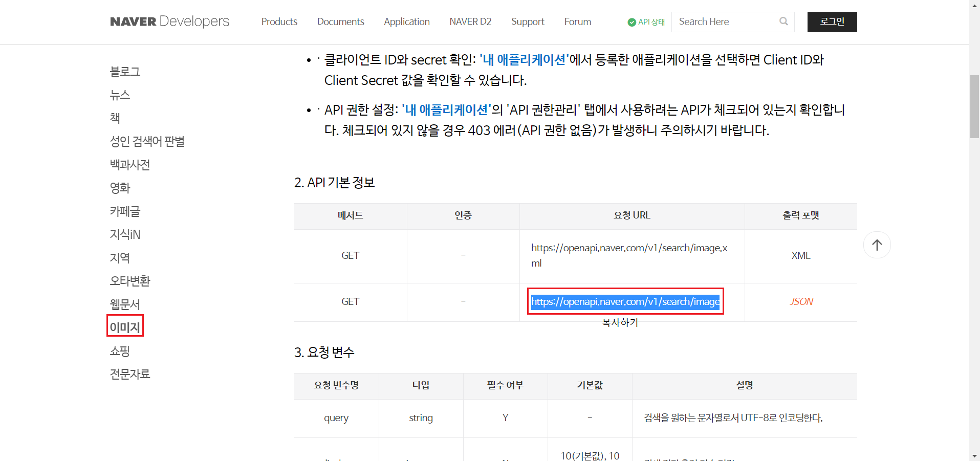Select 책 in the sidebar
Viewport: 980px width, 461px height.
point(115,118)
